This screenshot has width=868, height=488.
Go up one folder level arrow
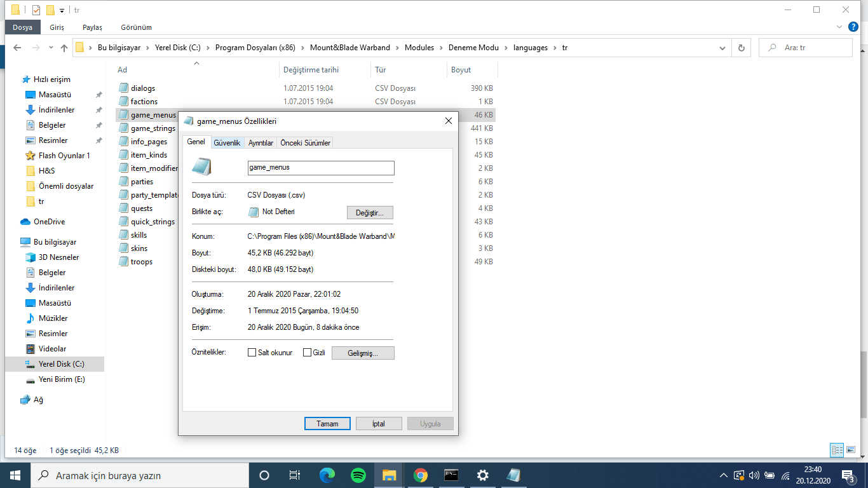coord(64,48)
